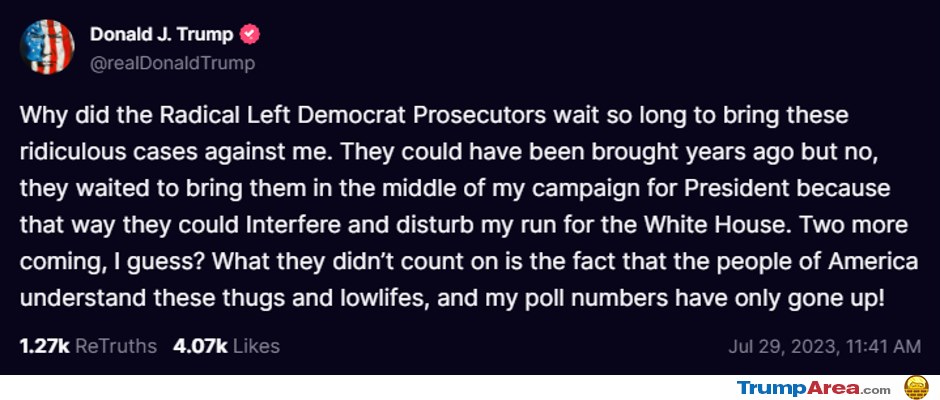Open Donald J. Trump's profile avatar
Screen dimensions: 940x400
click(x=47, y=46)
